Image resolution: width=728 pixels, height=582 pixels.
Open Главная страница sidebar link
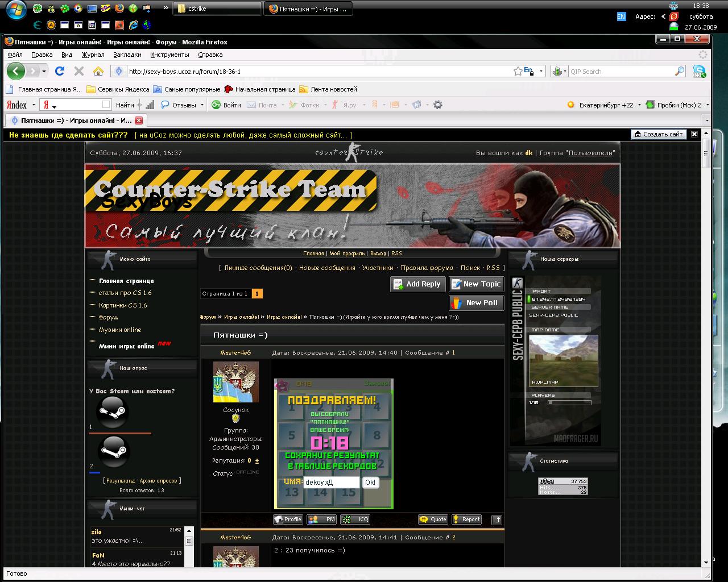coord(126,281)
